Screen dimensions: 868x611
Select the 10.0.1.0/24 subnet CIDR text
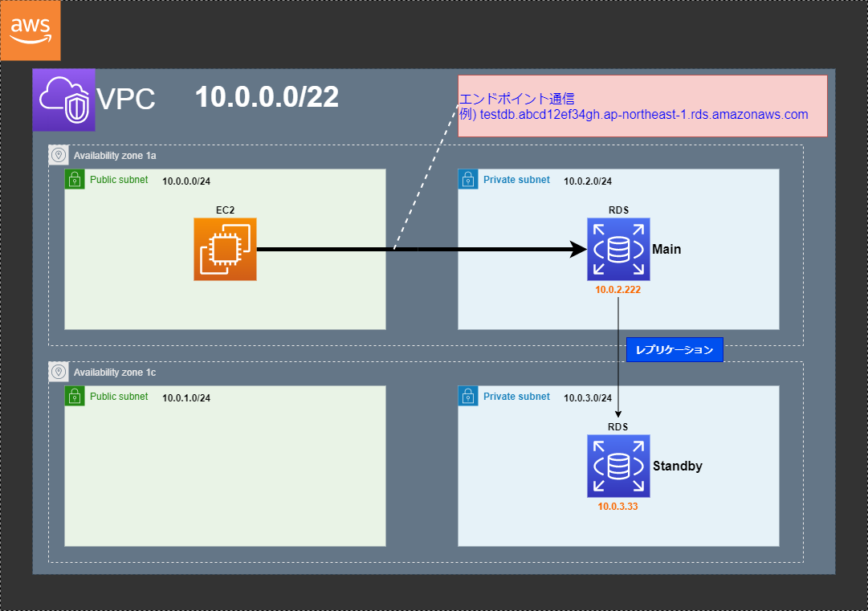pos(186,398)
